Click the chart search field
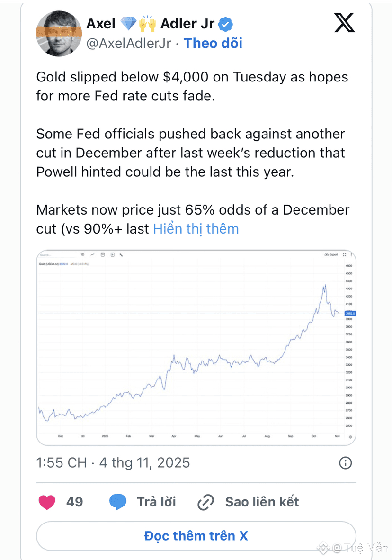This screenshot has height=560, width=392. (x=54, y=255)
